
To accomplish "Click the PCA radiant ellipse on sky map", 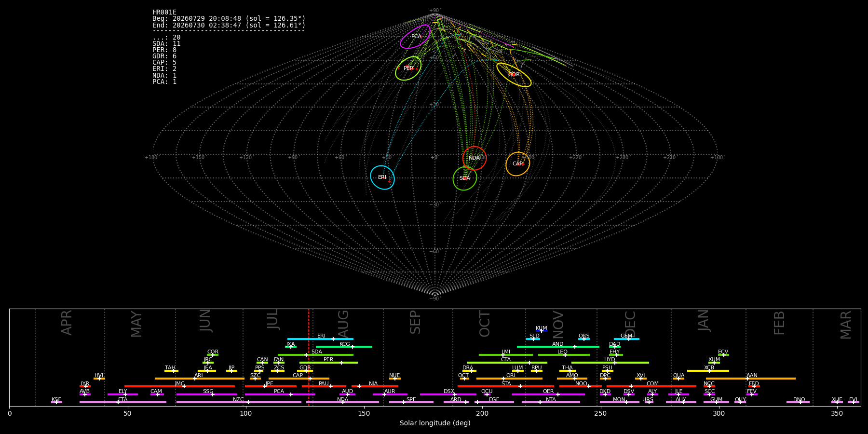I will pyautogui.click(x=415, y=37).
